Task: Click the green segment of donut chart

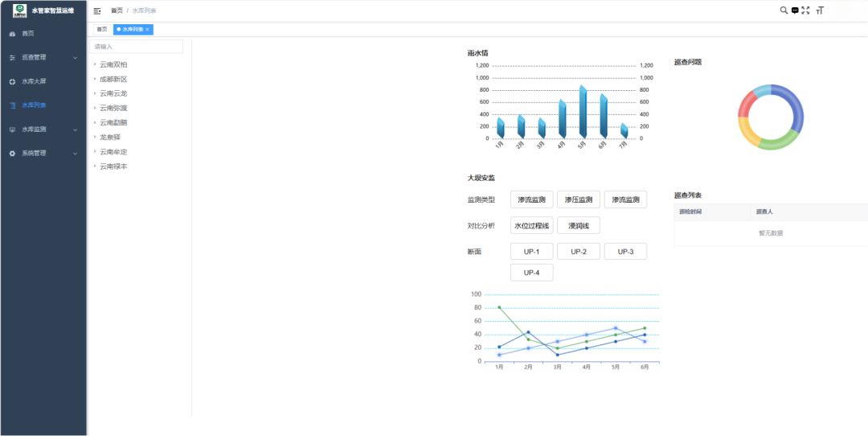Action: pos(777,141)
